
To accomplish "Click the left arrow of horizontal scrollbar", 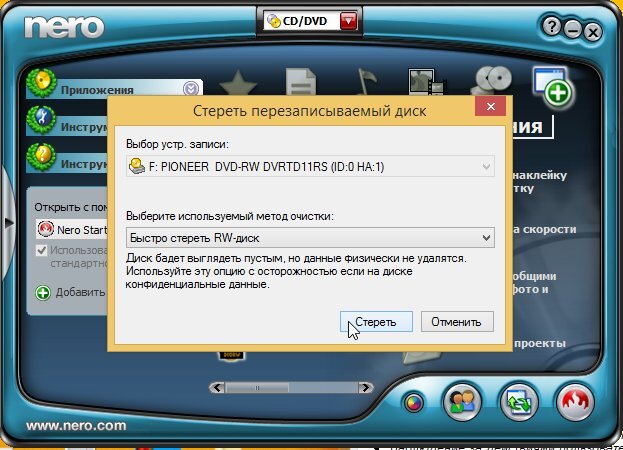I will (x=217, y=388).
